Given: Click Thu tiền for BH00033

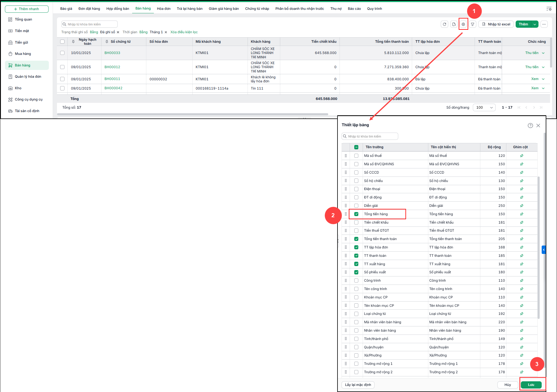Looking at the screenshot, I should click(x=532, y=53).
